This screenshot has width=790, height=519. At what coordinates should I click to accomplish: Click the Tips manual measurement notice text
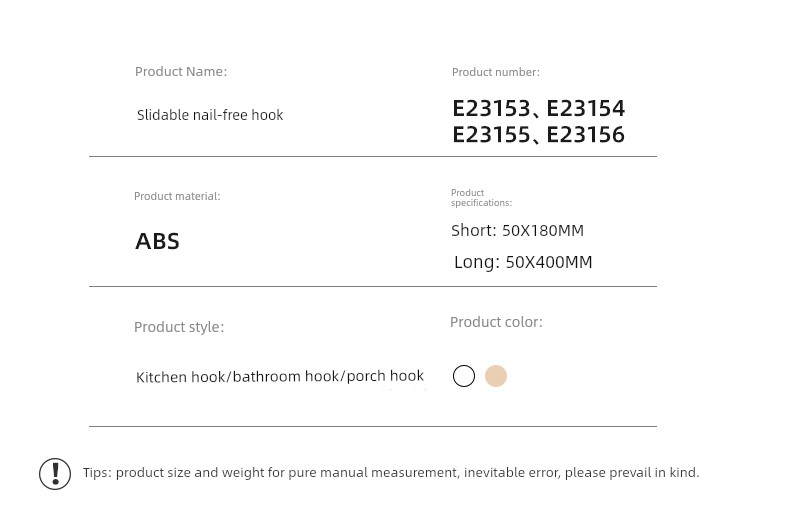coord(391,473)
